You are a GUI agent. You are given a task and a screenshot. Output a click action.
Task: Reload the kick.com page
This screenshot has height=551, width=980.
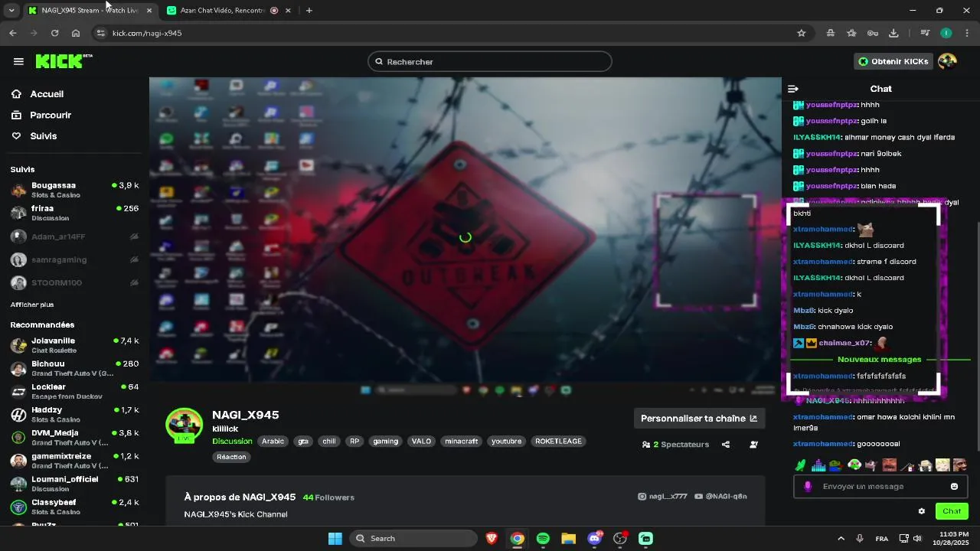coord(54,33)
